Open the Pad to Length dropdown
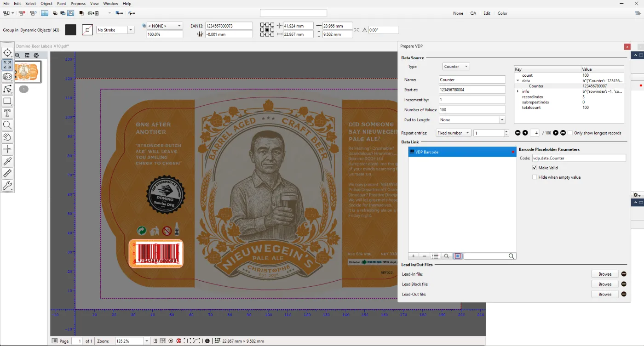Viewport: 644px width, 346px height. tap(472, 120)
